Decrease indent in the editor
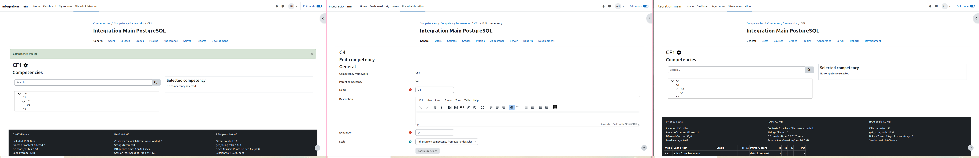Viewport: 980px width, 158px height. click(x=526, y=107)
